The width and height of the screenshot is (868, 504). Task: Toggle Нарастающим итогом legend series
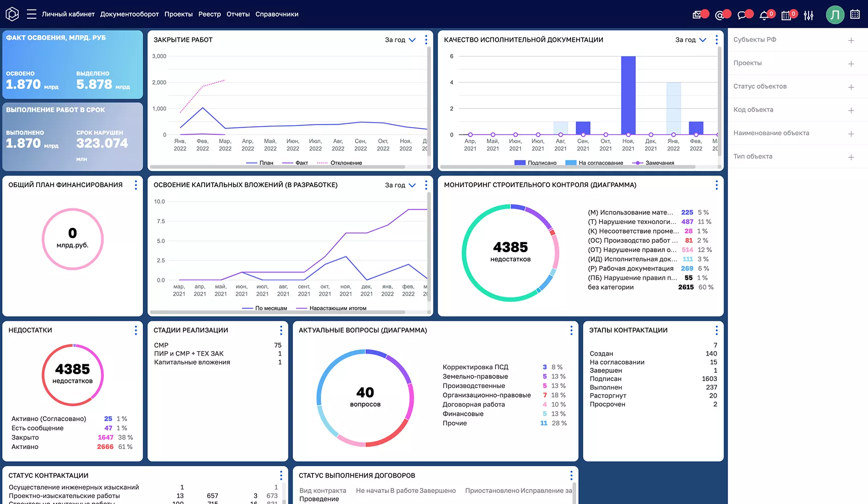(x=332, y=308)
